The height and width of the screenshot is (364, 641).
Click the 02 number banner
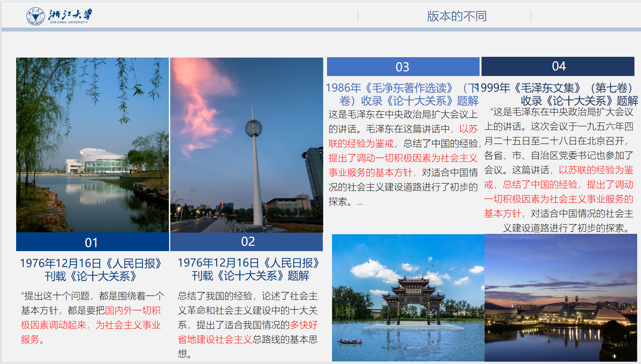[247, 242]
